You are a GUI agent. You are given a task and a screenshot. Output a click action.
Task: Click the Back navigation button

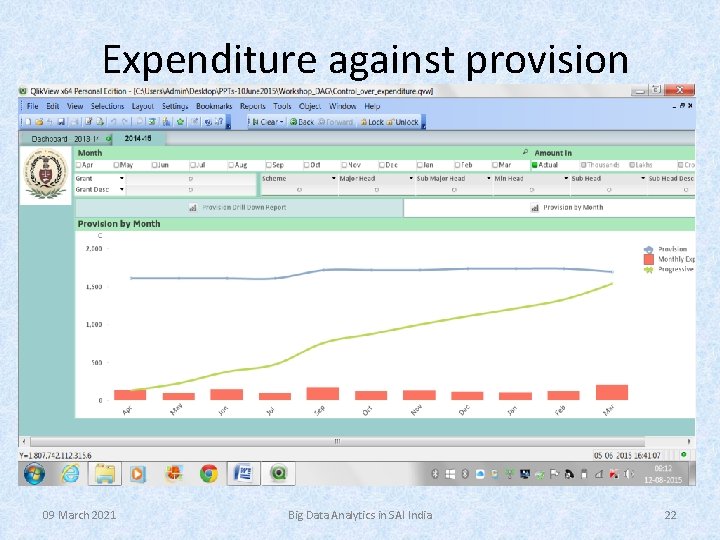[x=302, y=122]
